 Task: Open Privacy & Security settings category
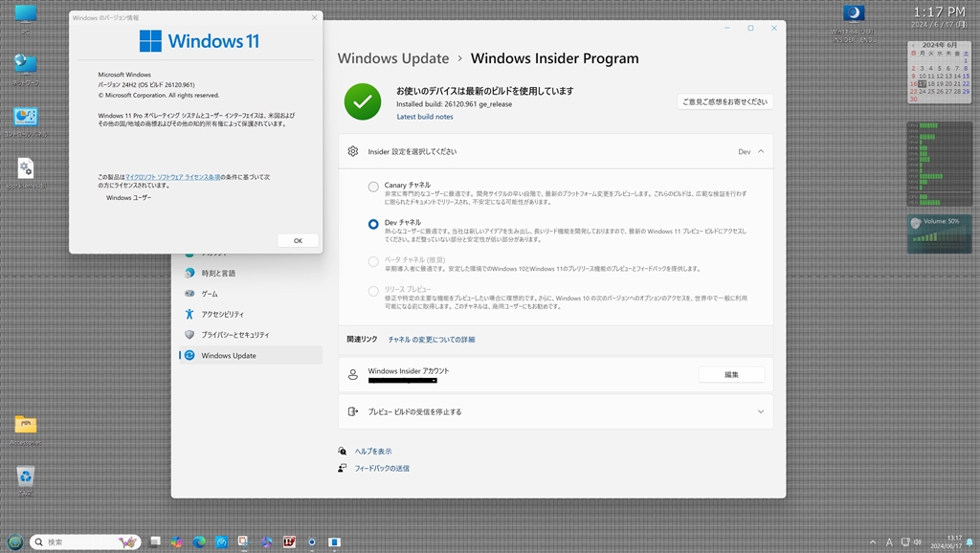(x=251, y=335)
